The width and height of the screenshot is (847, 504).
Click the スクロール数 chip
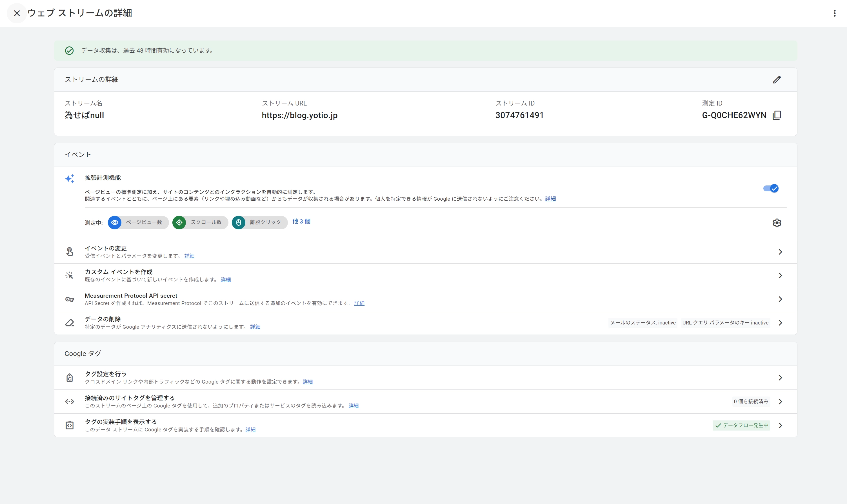point(200,223)
